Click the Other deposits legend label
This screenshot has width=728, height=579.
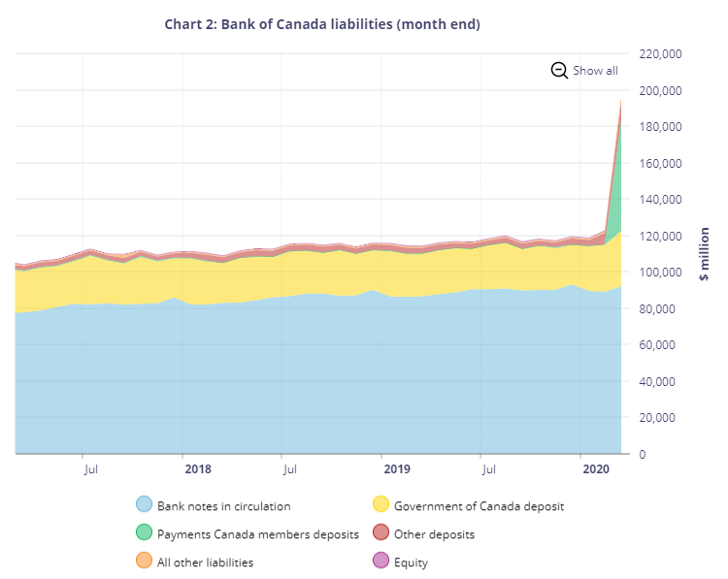point(434,534)
